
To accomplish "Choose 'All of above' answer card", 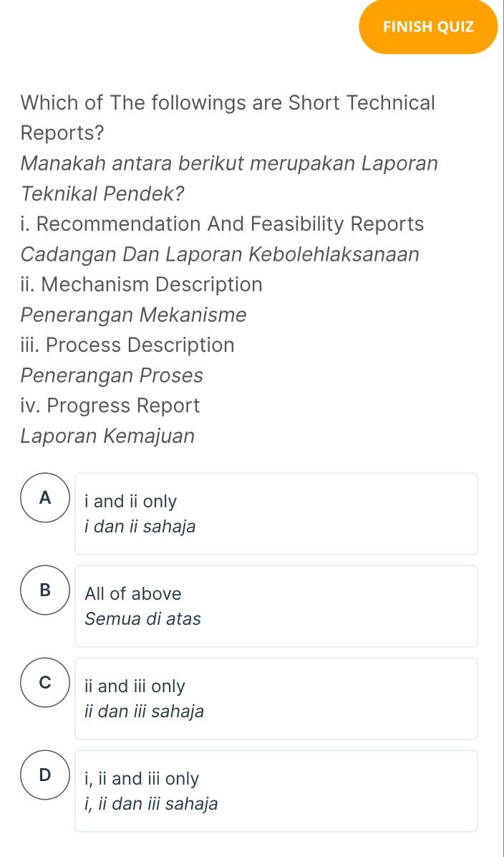I will pyautogui.click(x=276, y=605).
